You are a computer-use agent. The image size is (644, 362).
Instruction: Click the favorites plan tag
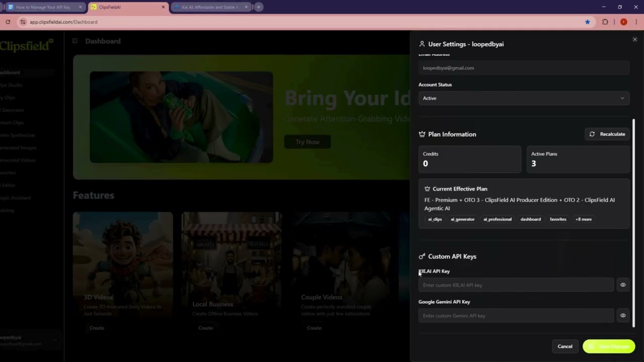point(558,219)
